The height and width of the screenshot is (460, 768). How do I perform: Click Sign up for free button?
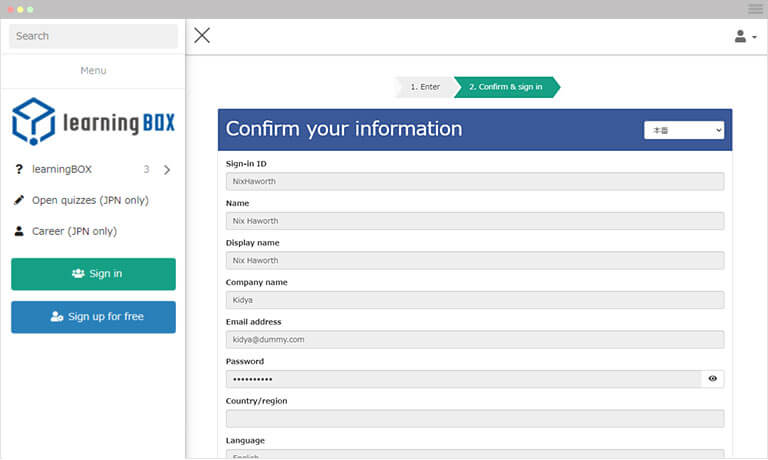click(x=93, y=317)
